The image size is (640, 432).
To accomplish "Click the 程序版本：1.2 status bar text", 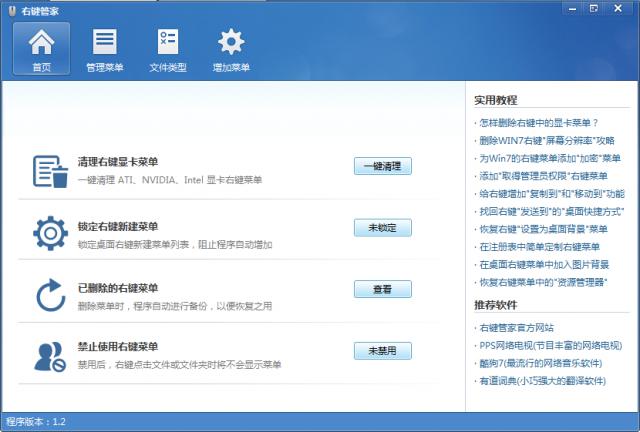I will [x=36, y=422].
